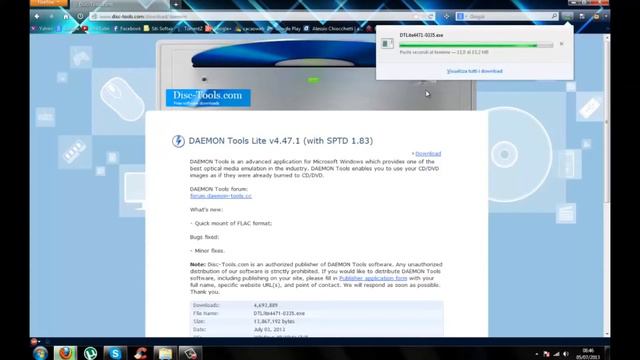Viewport: 640px width, 360px height.
Task: Open the Siti Softag bookmark
Action: [x=159, y=29]
